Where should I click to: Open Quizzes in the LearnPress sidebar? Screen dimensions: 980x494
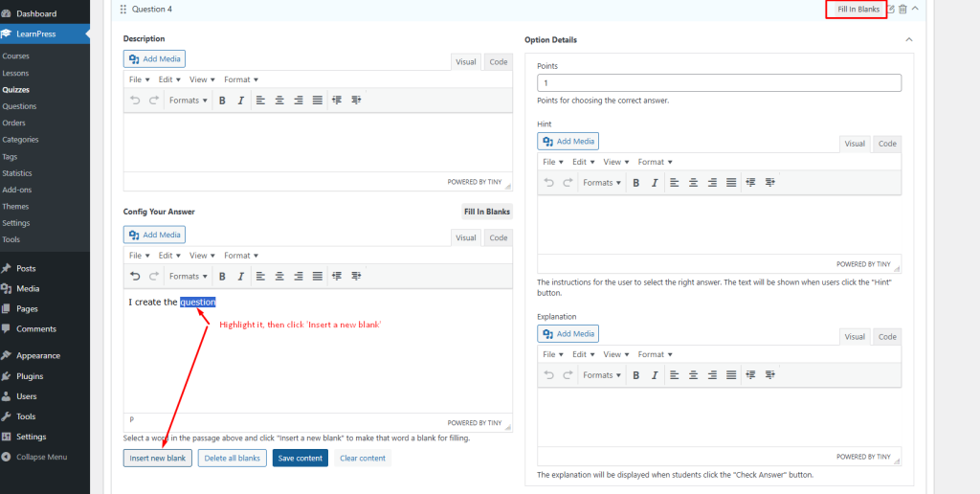pos(15,90)
